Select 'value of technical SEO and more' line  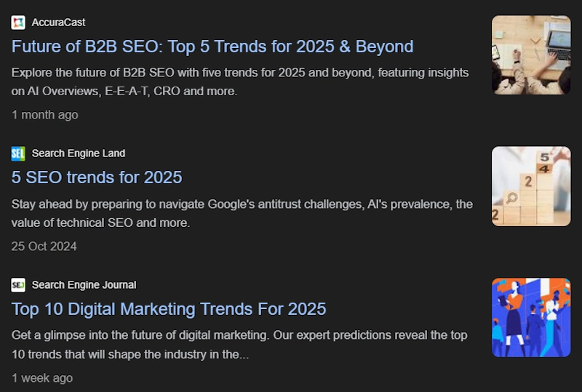[x=100, y=223]
